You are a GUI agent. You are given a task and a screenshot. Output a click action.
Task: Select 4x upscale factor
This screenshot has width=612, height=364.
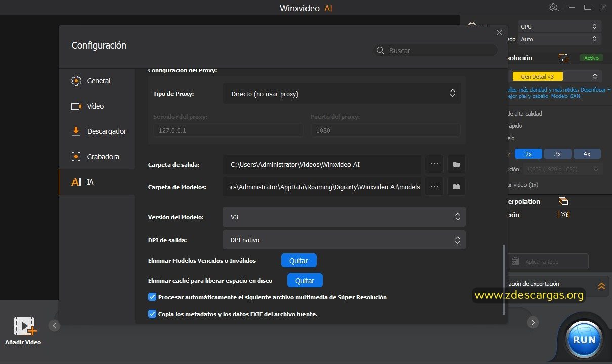pyautogui.click(x=587, y=154)
